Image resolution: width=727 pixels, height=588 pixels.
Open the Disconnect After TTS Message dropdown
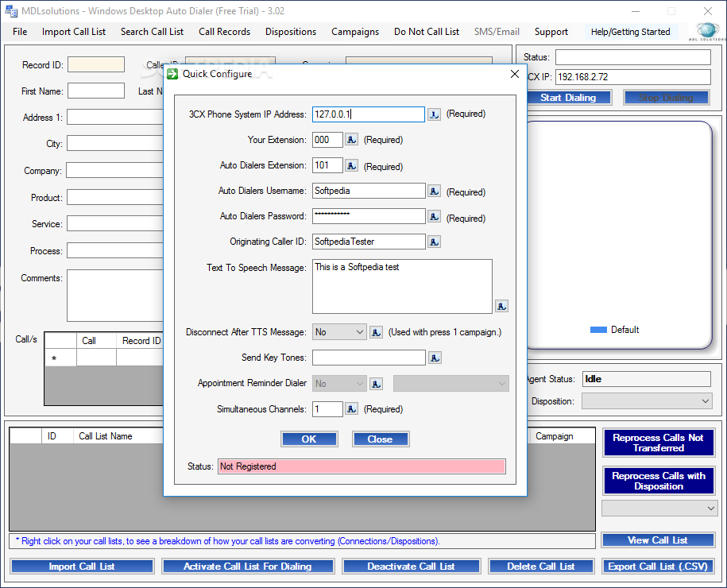339,332
